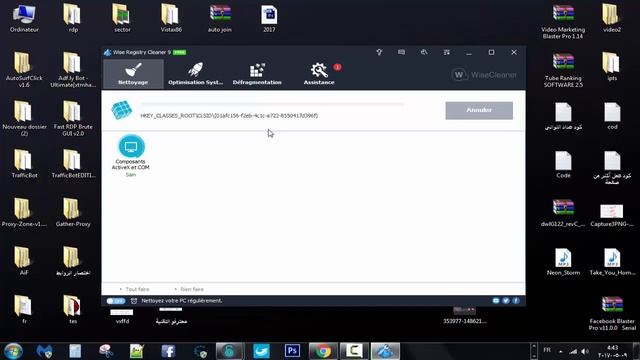Open the Windows Start button
This screenshot has height=360, width=640.
pos(13,351)
